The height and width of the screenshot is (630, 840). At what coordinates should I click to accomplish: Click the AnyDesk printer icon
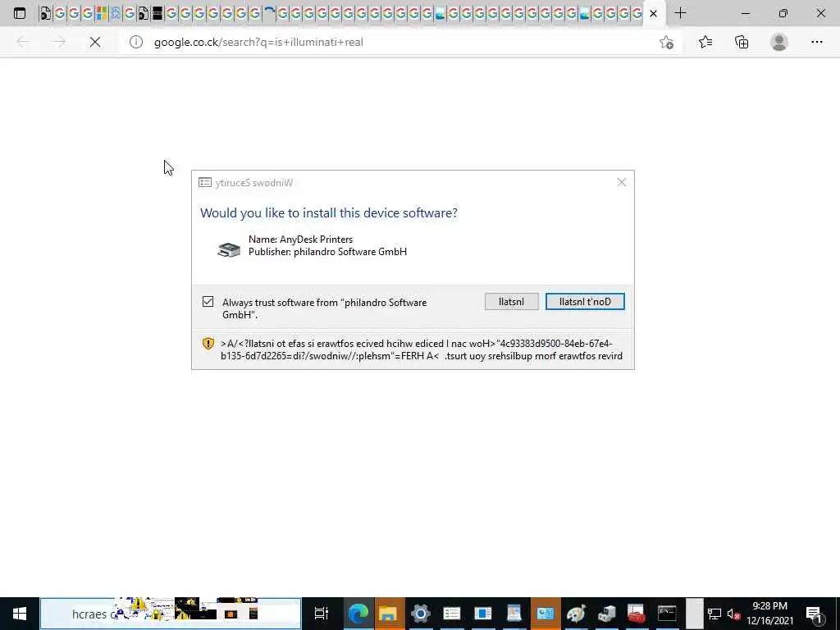(229, 249)
